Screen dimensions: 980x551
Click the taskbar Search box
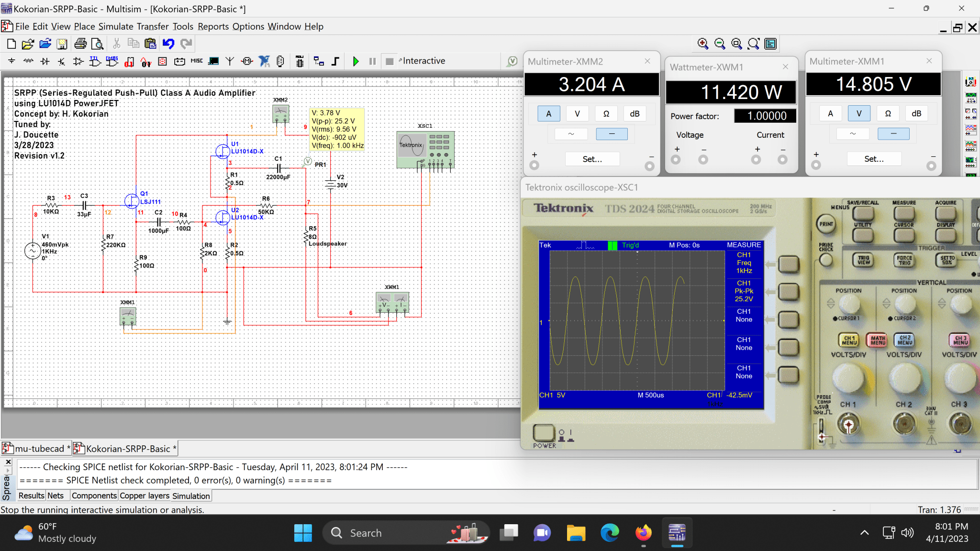pyautogui.click(x=406, y=533)
